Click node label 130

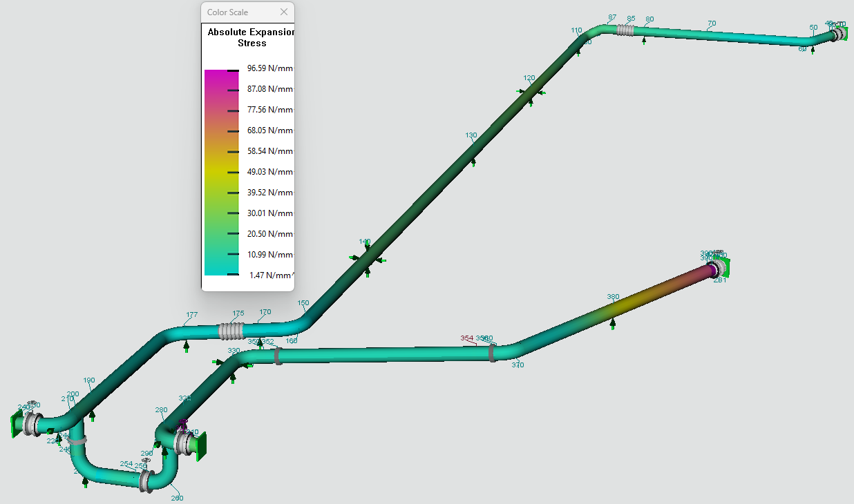click(471, 135)
